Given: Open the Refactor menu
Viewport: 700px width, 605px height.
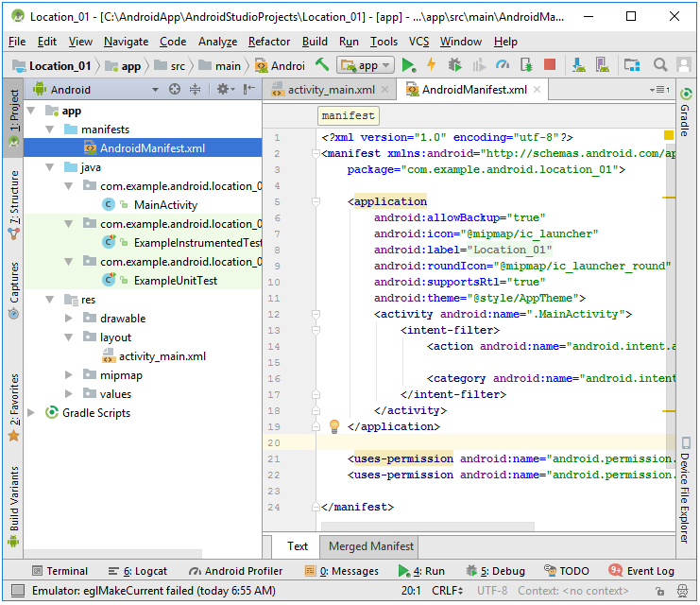Looking at the screenshot, I should [269, 42].
